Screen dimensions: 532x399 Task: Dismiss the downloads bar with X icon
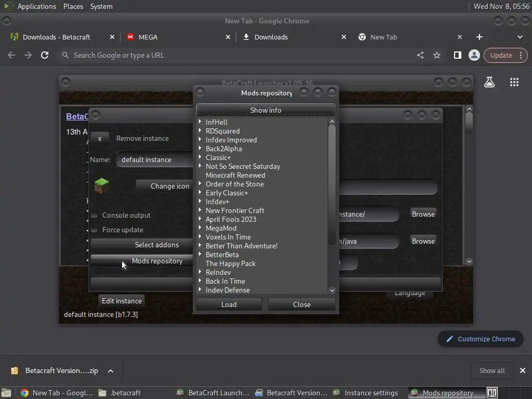click(x=523, y=370)
